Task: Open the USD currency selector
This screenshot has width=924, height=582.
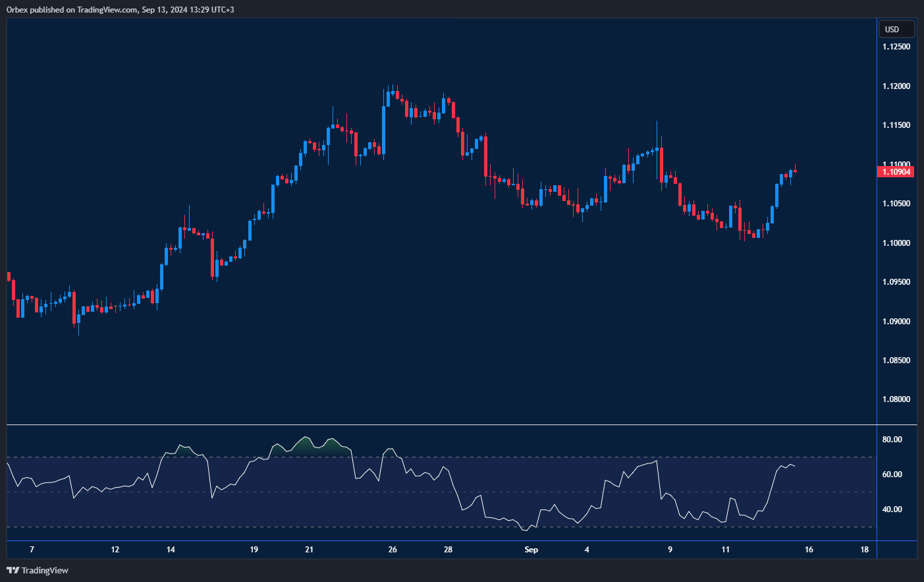Action: click(x=896, y=29)
